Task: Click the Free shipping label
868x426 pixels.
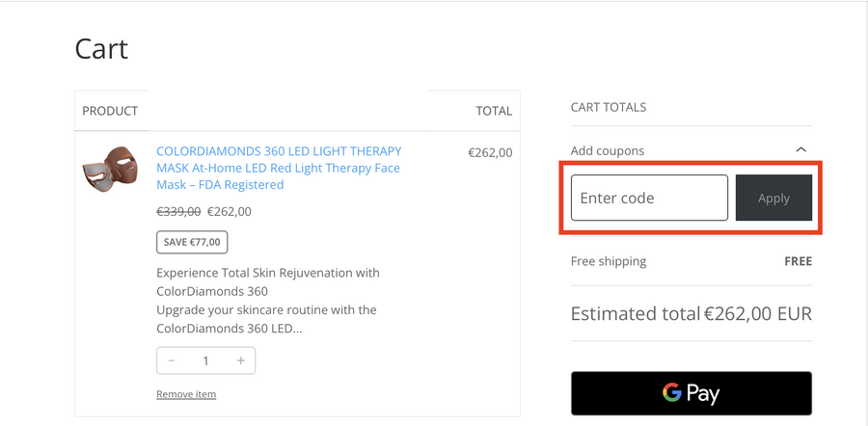Action: tap(609, 261)
